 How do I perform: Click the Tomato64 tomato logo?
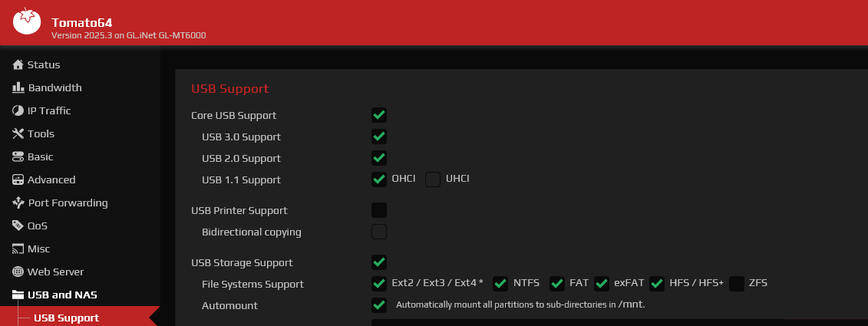tap(27, 21)
